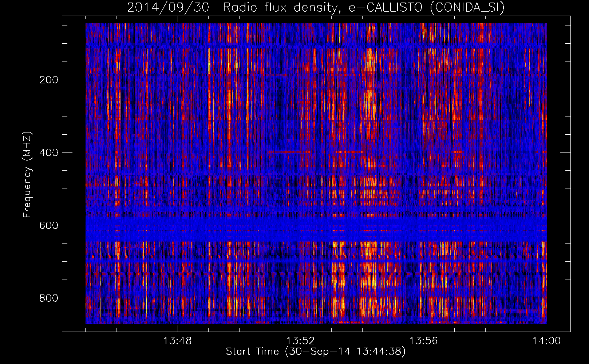Click the 13:48 time tick label
This screenshot has height=364, width=589.
[177, 341]
